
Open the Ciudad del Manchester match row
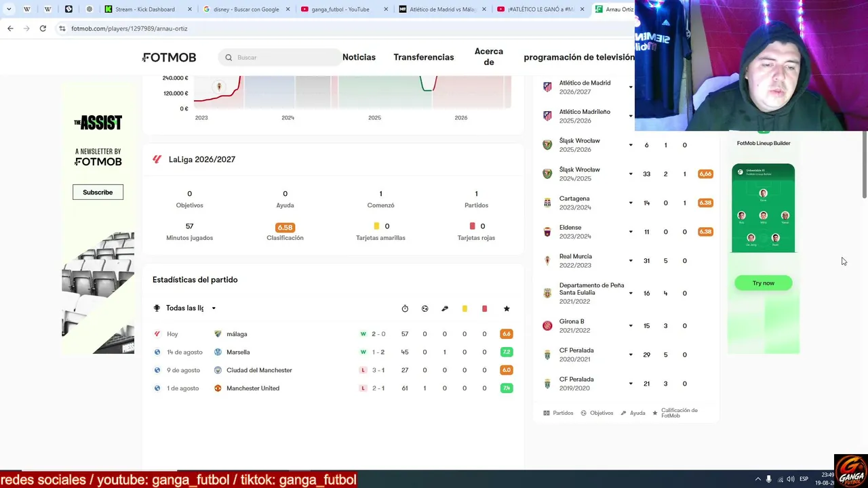click(333, 370)
